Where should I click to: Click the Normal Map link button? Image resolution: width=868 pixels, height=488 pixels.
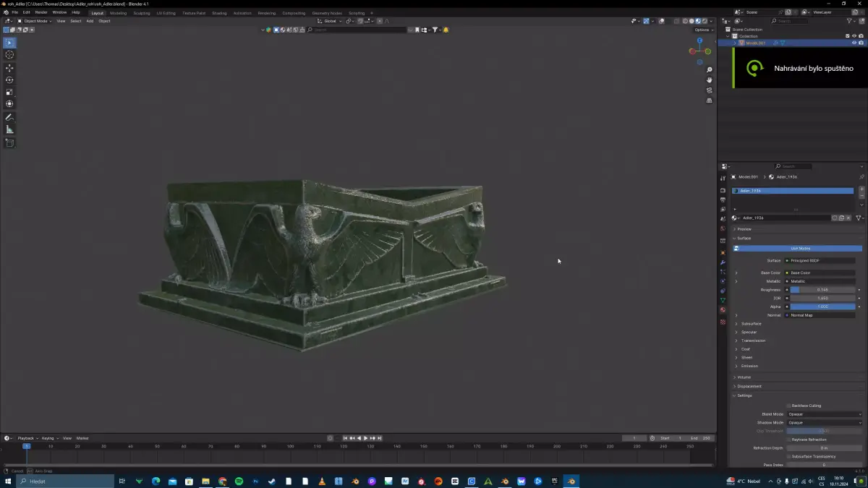(x=820, y=315)
